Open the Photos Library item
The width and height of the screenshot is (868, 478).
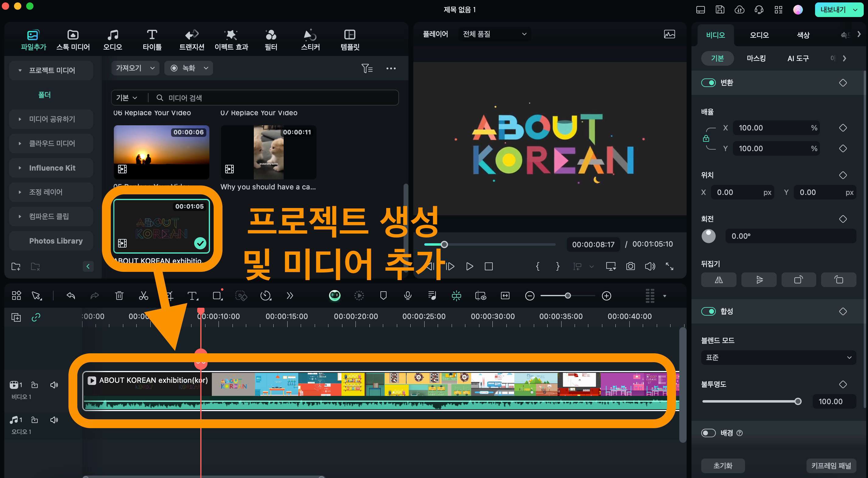pos(51,241)
